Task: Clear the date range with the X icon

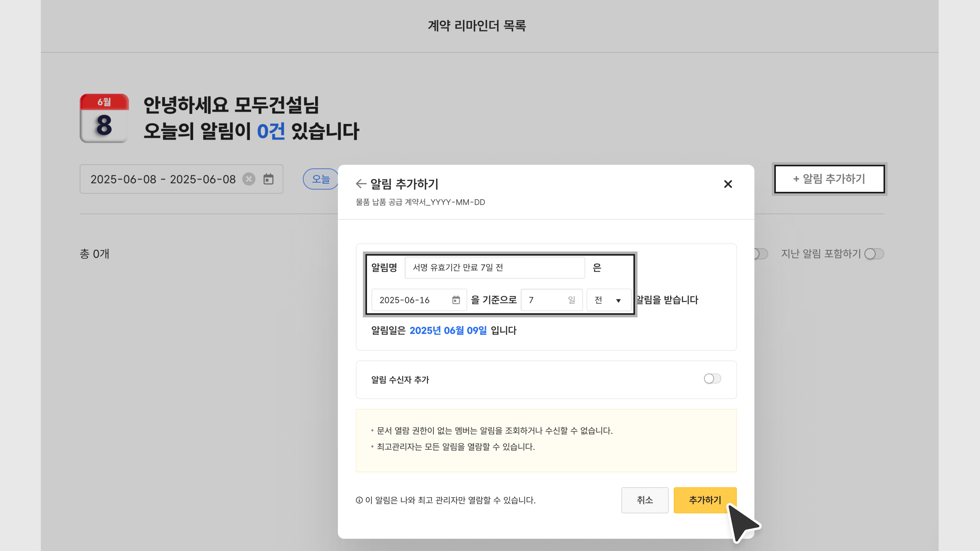Action: tap(249, 179)
